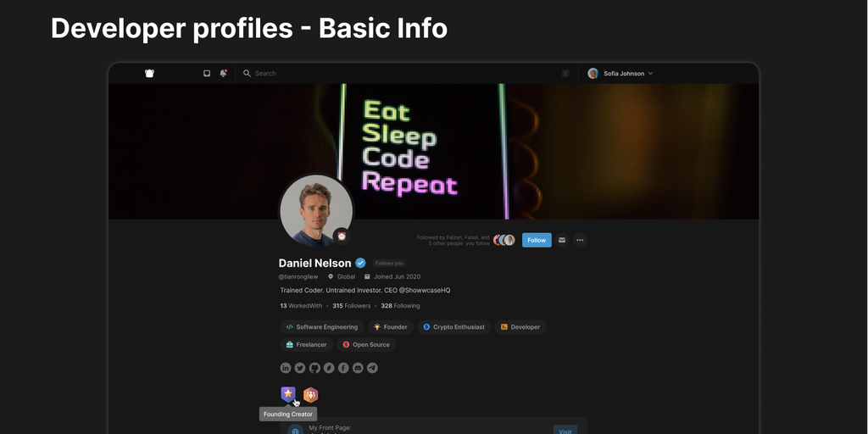Screen dimensions: 868x434
Task: Open the three-dots more options menu
Action: (x=580, y=240)
